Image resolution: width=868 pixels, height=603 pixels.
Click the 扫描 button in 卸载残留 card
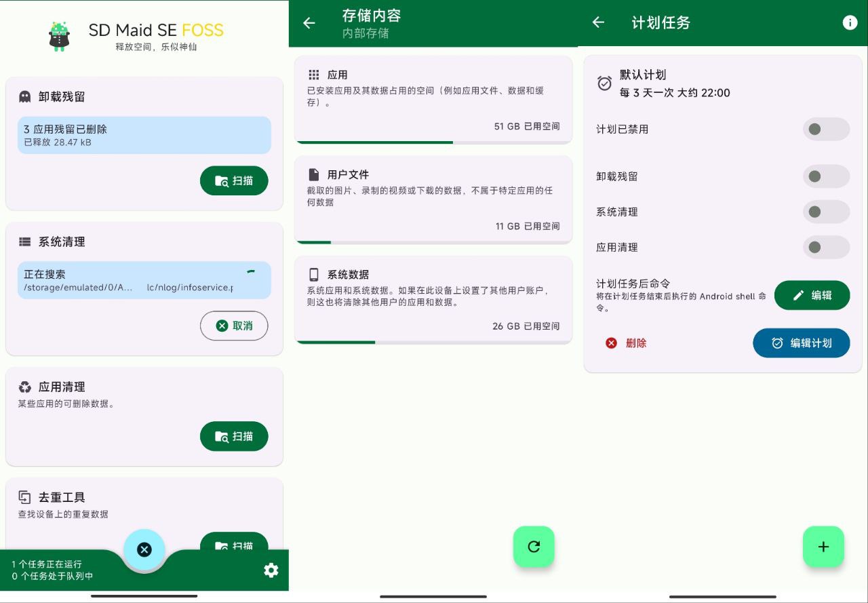pyautogui.click(x=234, y=180)
